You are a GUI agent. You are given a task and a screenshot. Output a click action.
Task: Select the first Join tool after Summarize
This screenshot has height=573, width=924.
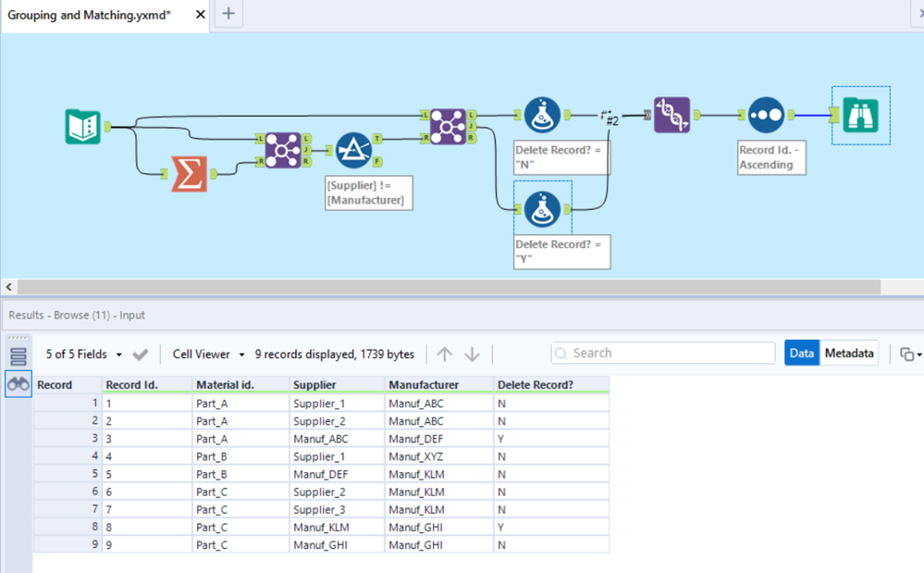[x=283, y=150]
